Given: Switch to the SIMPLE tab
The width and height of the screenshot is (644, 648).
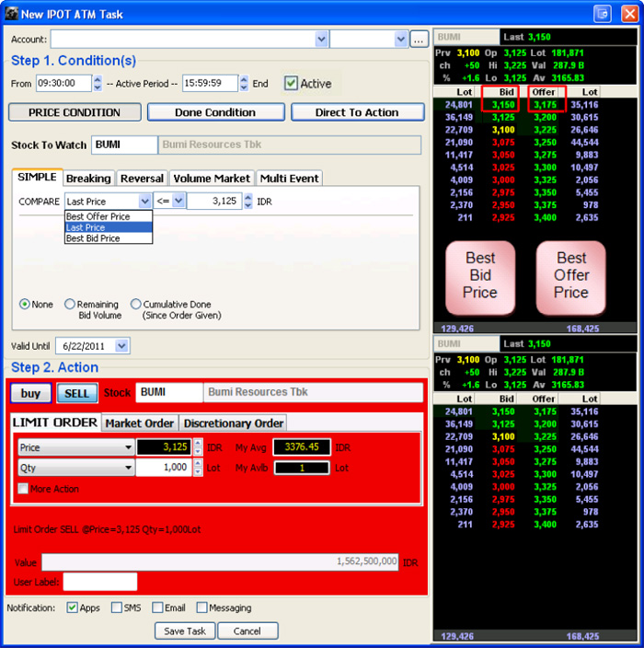Looking at the screenshot, I should coord(37,177).
